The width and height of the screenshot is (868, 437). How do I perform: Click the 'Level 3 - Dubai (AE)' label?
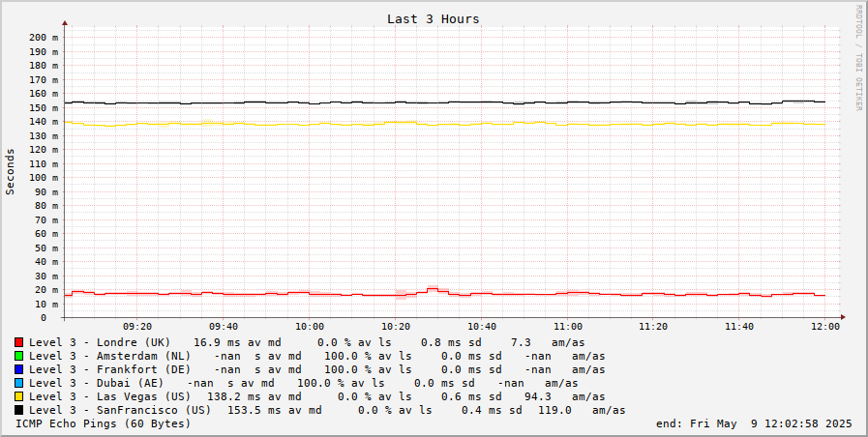[97, 383]
